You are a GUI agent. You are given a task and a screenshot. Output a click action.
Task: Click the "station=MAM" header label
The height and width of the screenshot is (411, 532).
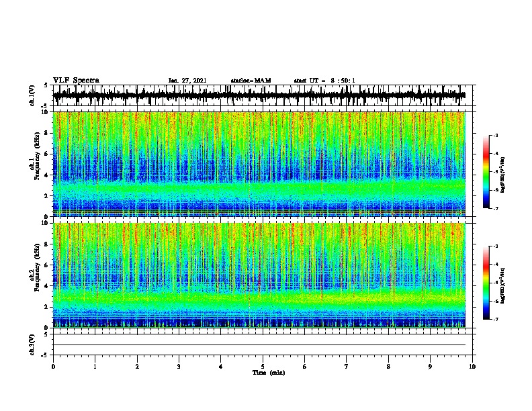tap(251, 81)
